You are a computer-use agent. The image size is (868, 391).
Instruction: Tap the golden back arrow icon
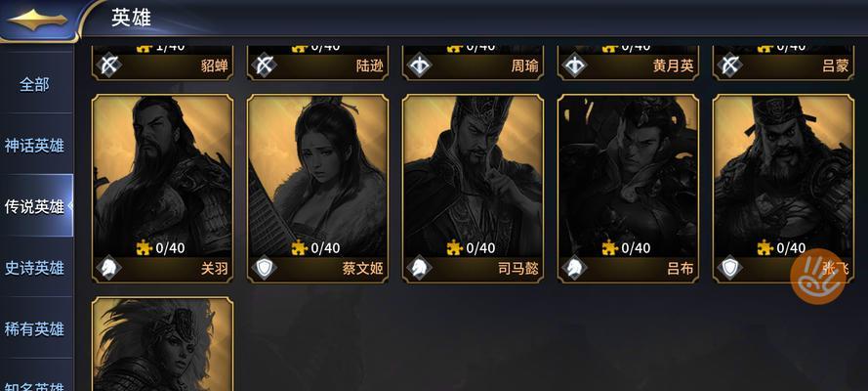click(x=38, y=20)
